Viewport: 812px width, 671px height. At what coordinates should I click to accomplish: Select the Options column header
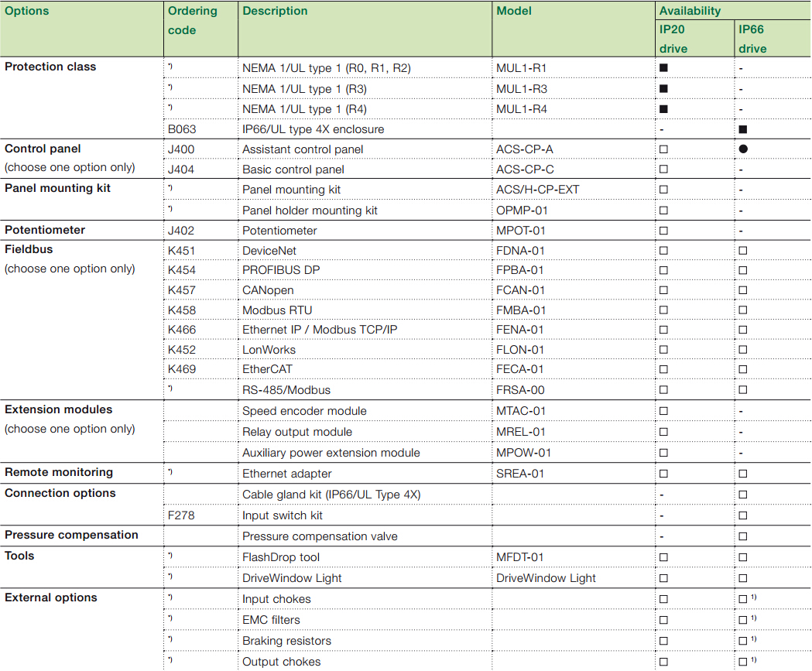(27, 11)
